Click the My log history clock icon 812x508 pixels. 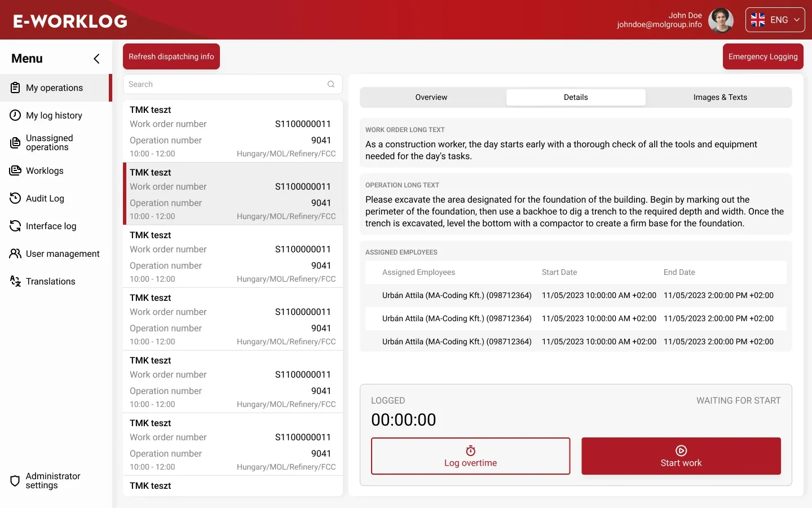[x=15, y=115]
